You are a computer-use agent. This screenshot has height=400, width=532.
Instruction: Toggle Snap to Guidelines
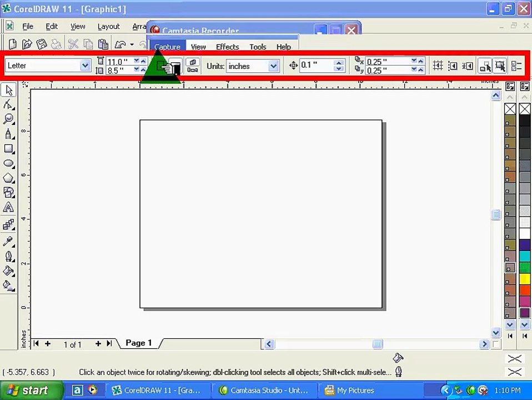(x=453, y=66)
